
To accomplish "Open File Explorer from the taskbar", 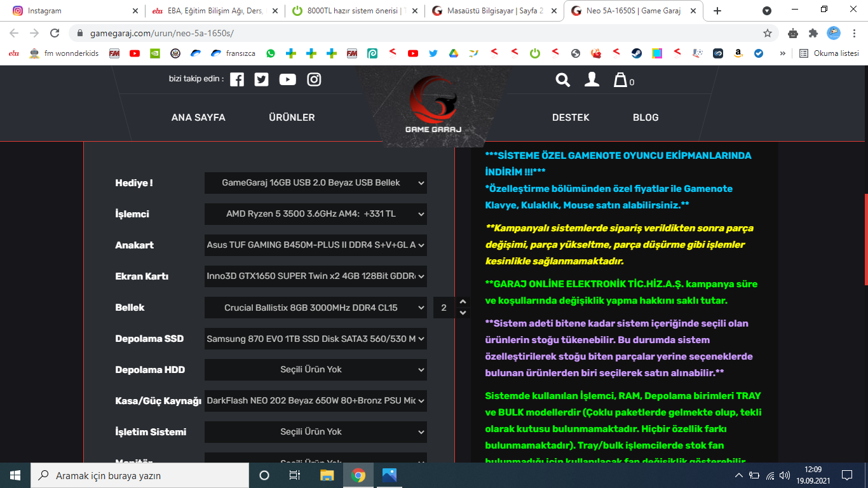I will 327,475.
